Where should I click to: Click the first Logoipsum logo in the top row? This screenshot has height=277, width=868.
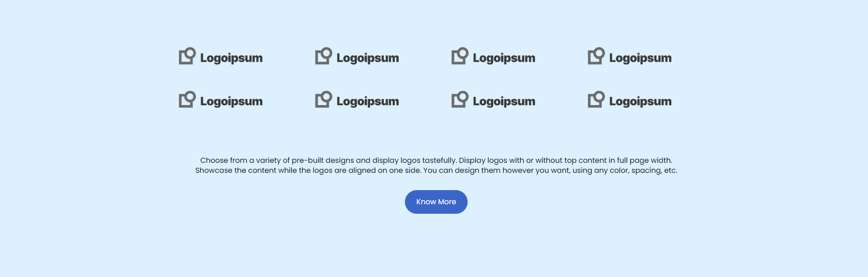click(x=220, y=57)
